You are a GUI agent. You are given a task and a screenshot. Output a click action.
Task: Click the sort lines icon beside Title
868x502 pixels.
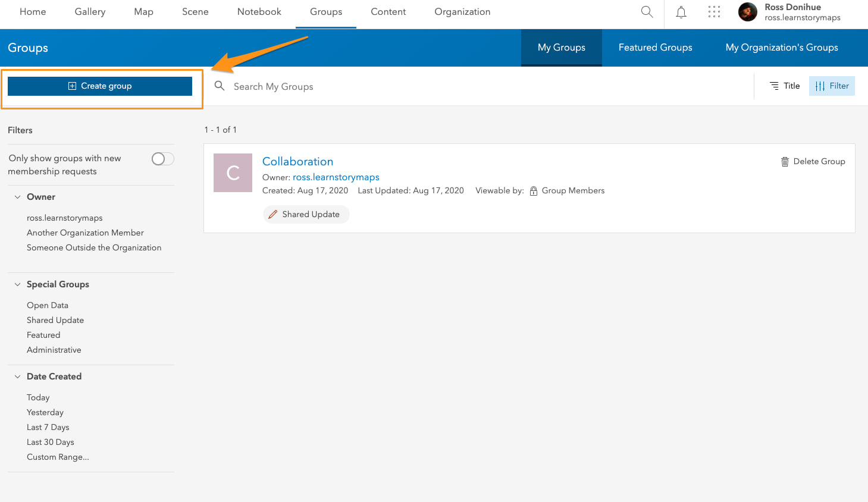[774, 86]
